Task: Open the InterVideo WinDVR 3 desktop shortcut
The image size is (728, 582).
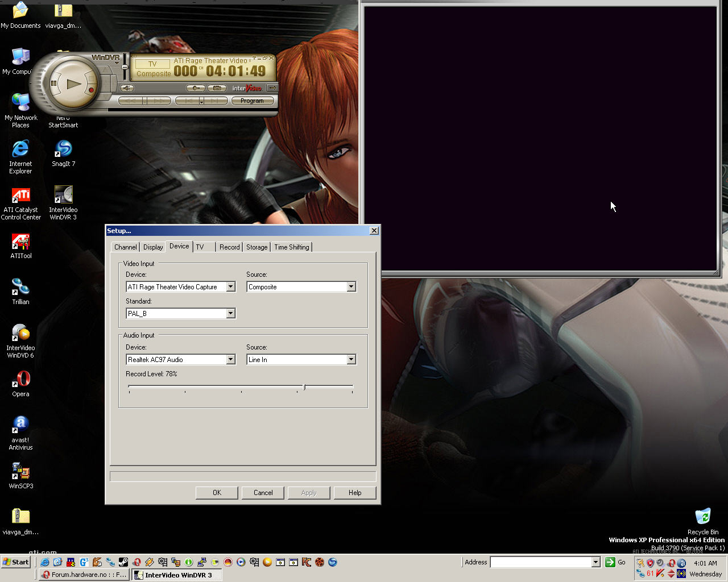Action: [x=63, y=203]
